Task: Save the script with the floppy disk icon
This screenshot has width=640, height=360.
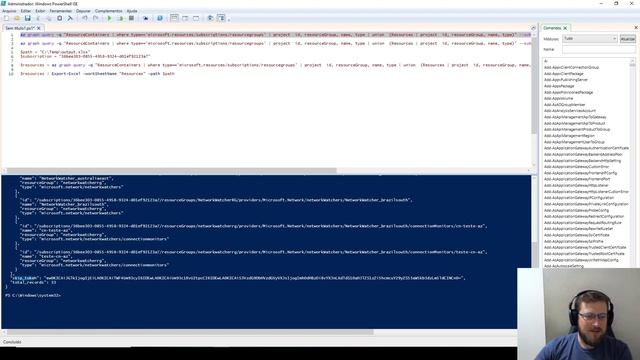Action: click(x=27, y=18)
